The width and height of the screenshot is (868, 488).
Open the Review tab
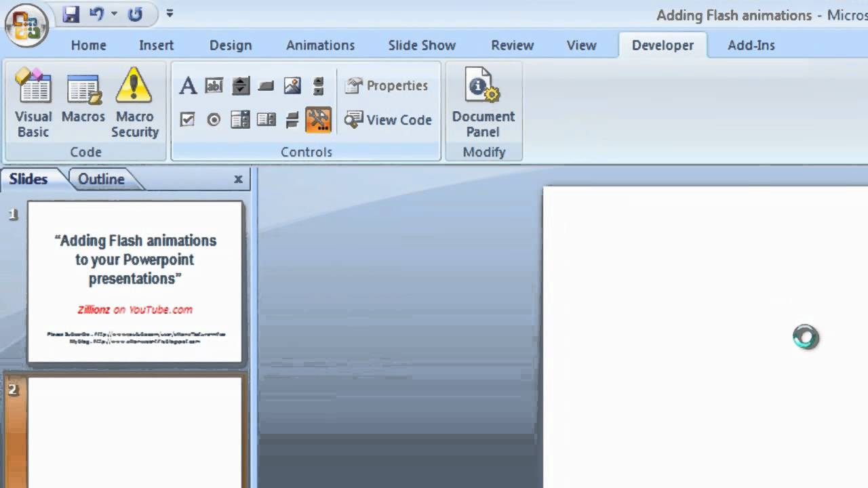click(513, 45)
